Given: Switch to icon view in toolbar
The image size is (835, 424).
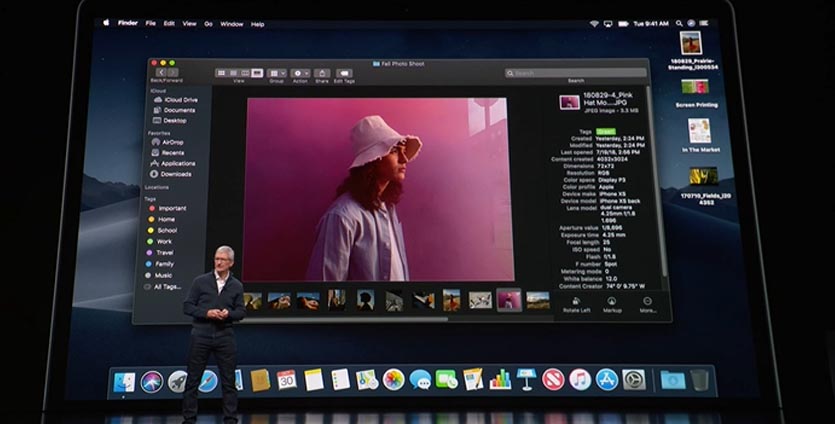Looking at the screenshot, I should [220, 73].
